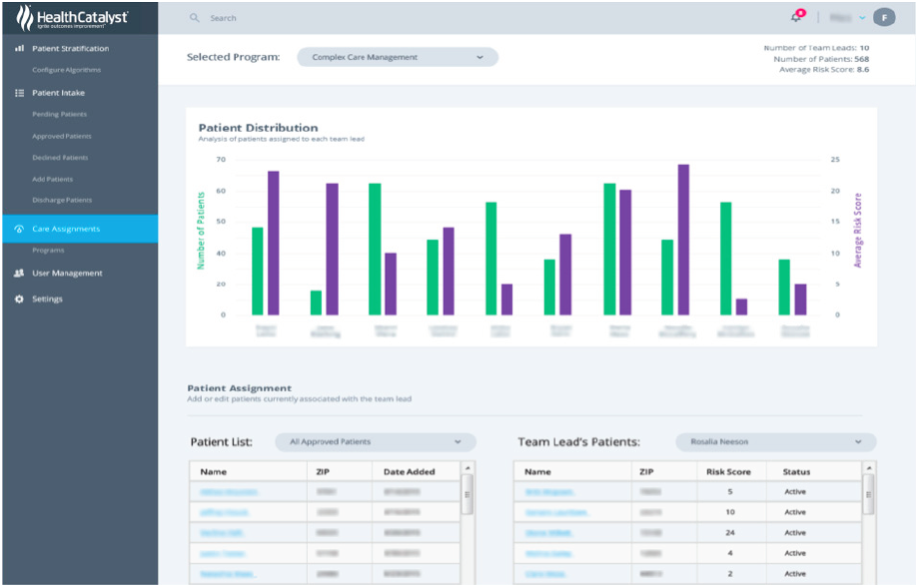Click tallest purple bar in chart

[x=683, y=240]
